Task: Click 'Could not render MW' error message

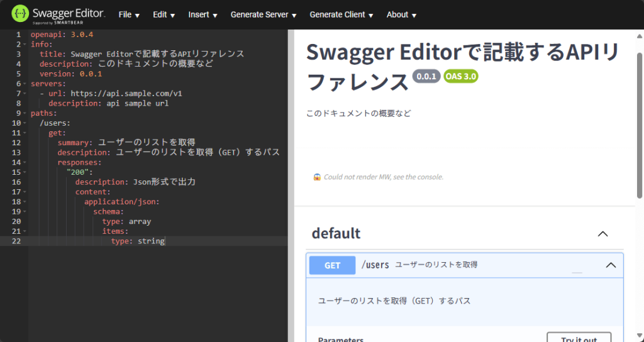Action: pos(384,177)
